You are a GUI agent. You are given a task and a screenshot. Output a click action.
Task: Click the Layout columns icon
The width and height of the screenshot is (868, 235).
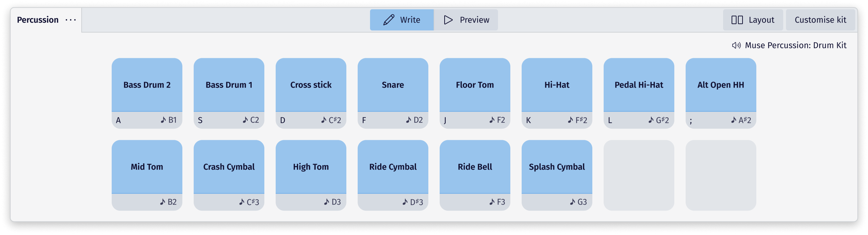[737, 20]
